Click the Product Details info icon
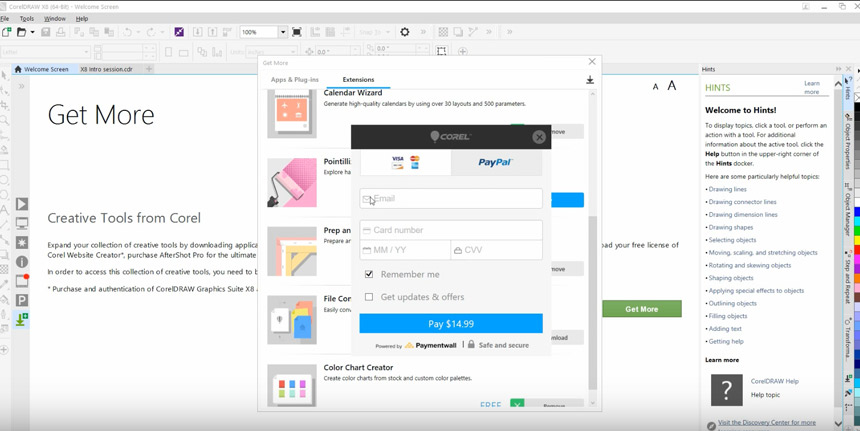This screenshot has width=860, height=431. (x=22, y=262)
